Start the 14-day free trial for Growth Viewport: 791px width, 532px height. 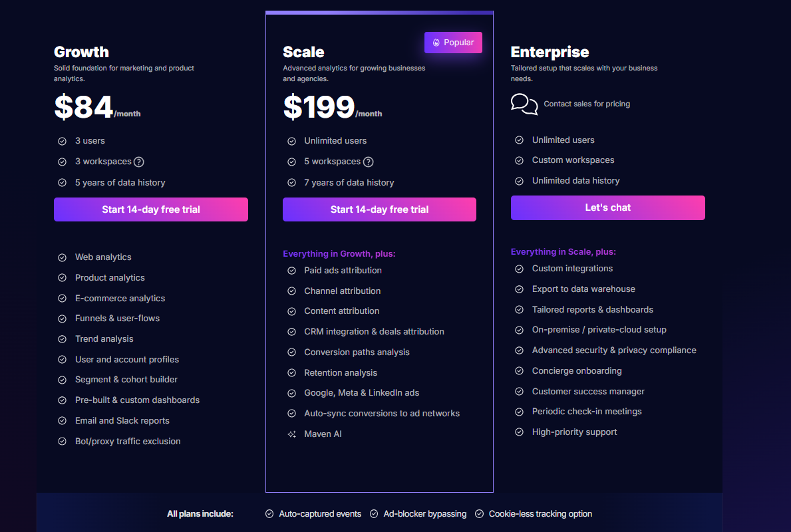(151, 209)
